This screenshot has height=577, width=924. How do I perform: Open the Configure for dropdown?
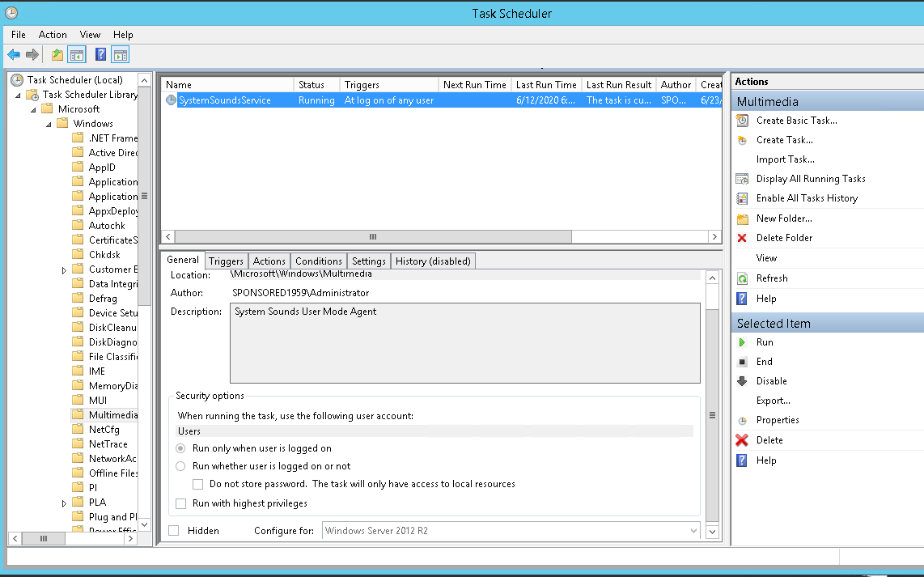click(x=693, y=531)
